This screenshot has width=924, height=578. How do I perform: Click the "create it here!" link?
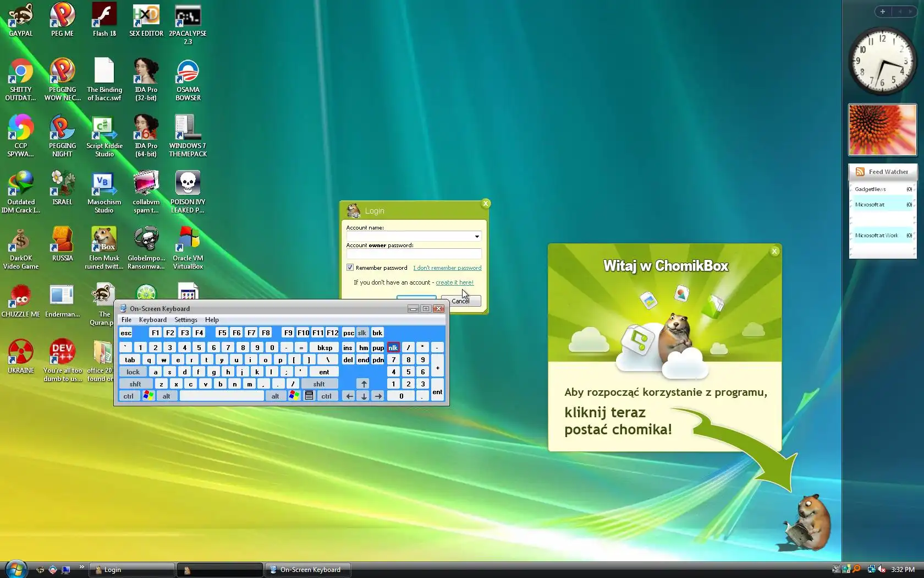point(454,282)
